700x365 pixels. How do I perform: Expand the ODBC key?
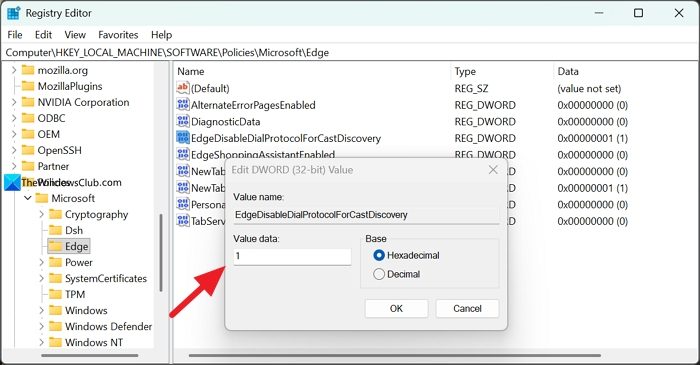[x=14, y=118]
